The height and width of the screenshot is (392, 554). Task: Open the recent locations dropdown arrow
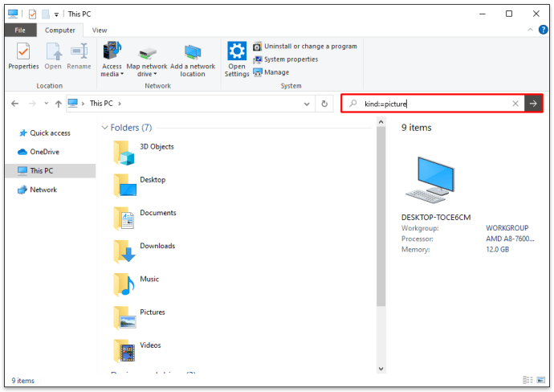[x=47, y=104]
